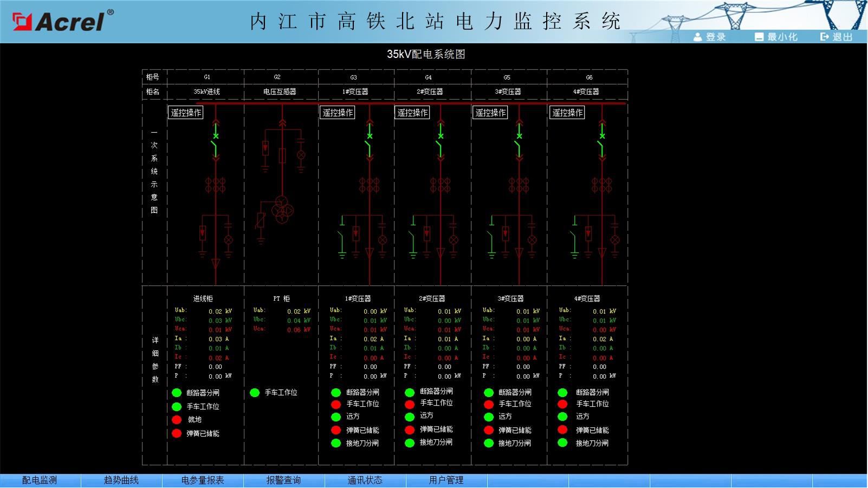Click the Acrel logo
Image resolution: width=868 pixels, height=488 pixels.
[x=63, y=21]
